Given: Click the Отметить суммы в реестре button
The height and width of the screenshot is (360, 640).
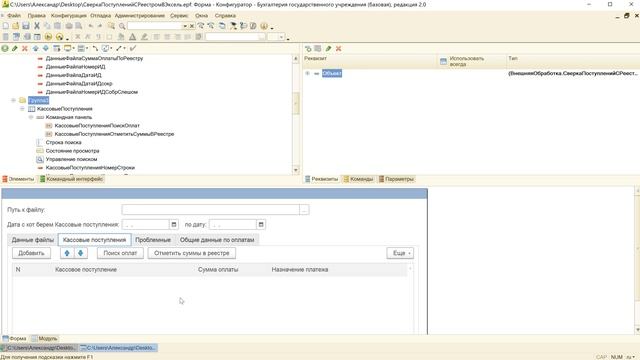Looking at the screenshot, I should point(191,253).
